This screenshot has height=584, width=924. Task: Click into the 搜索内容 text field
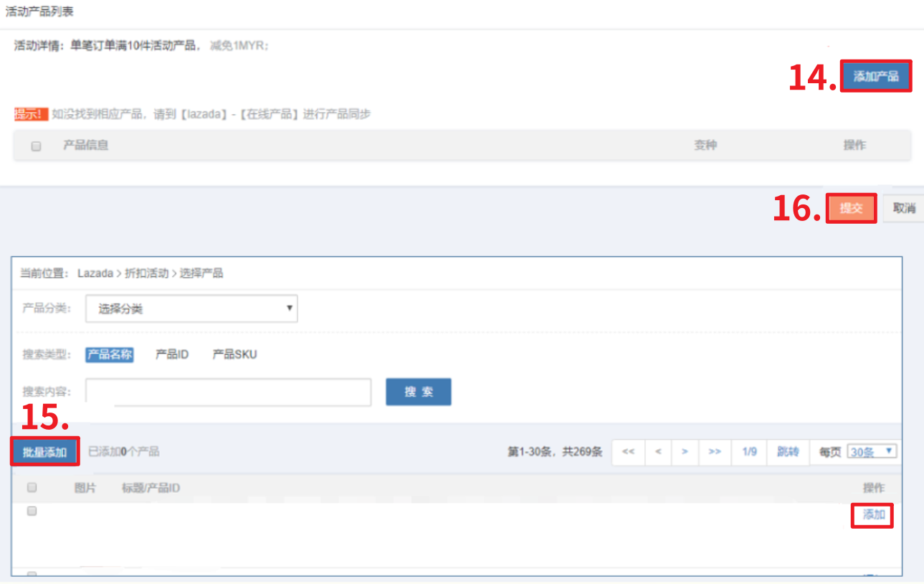(228, 392)
